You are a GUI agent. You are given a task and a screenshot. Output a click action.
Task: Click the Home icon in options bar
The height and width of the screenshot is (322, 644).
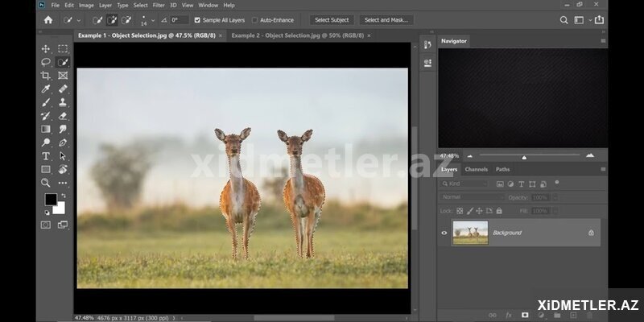[48, 19]
